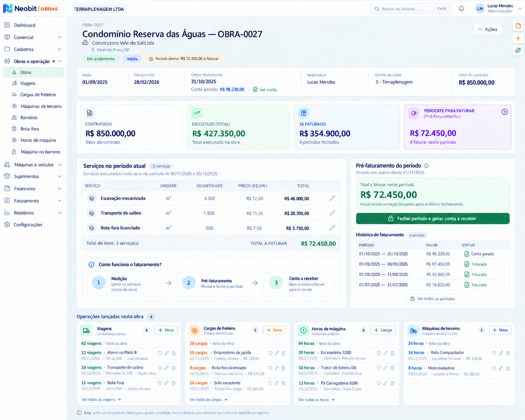This screenshot has width=525, height=420.
Task: Click the TERRAPLENAGEM LTDA company chip
Action: click(x=99, y=9)
